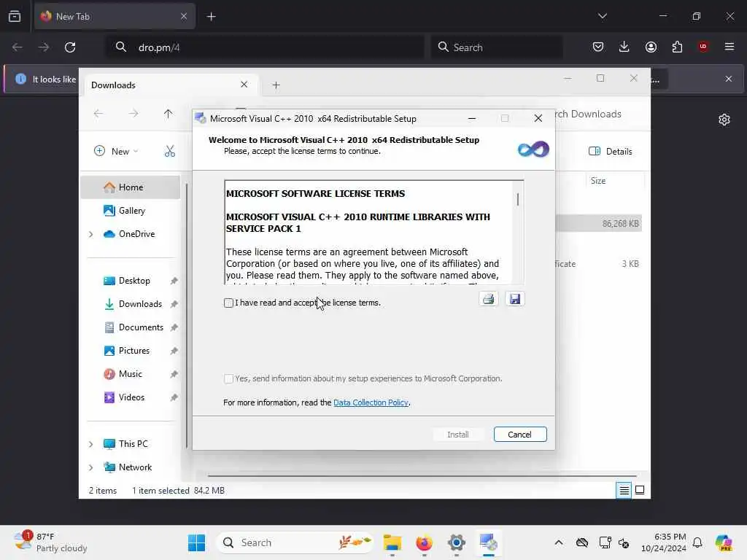
Task: Show hidden system tray icons
Action: coord(559,542)
